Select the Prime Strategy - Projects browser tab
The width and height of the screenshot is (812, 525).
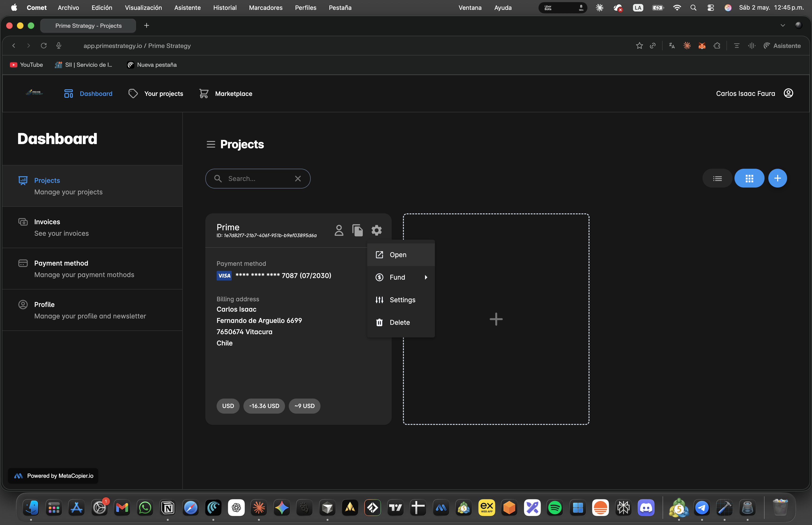88,26
